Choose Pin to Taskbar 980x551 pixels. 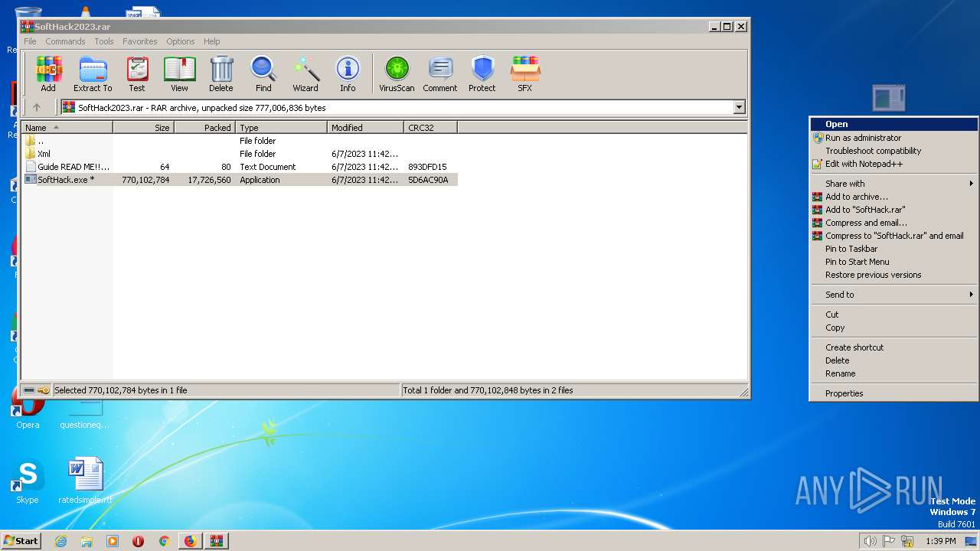(893, 249)
